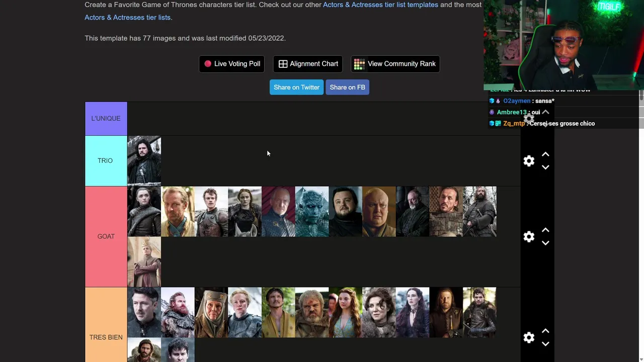Select crowned Tommen image in GOAT second row
The image size is (644, 362).
[144, 262]
